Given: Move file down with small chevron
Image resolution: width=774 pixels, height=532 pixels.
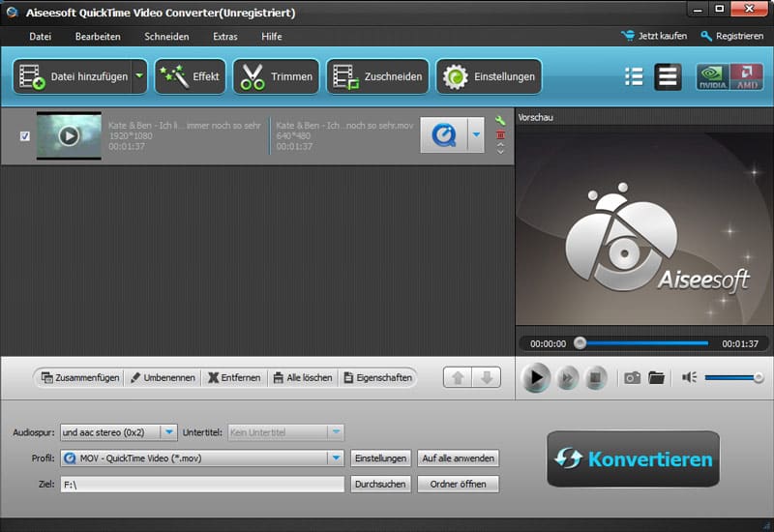Looking at the screenshot, I should 500,152.
